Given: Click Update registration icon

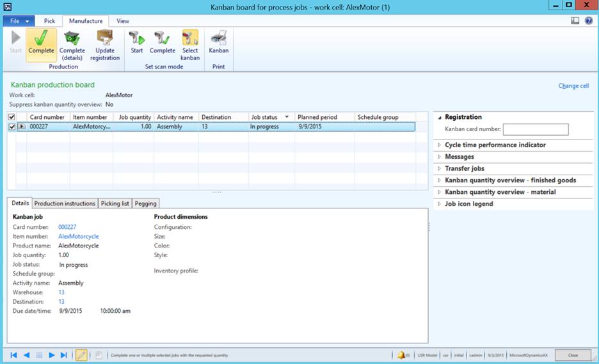Looking at the screenshot, I should 105,45.
